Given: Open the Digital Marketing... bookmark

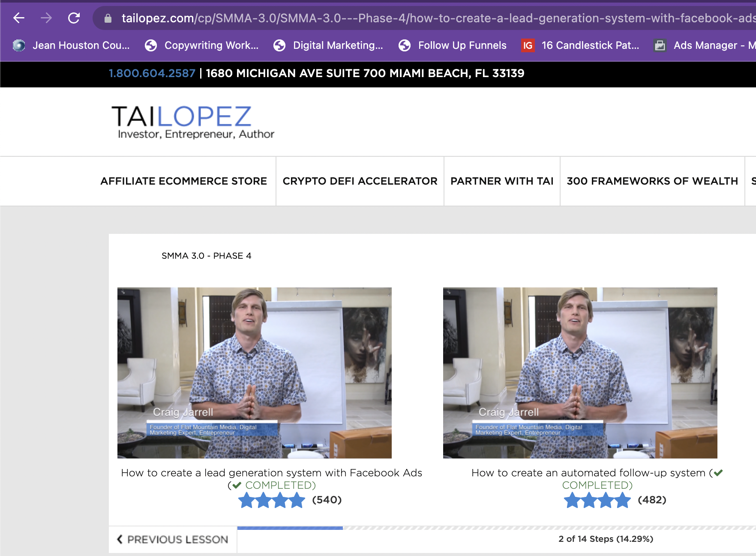Looking at the screenshot, I should tap(328, 45).
